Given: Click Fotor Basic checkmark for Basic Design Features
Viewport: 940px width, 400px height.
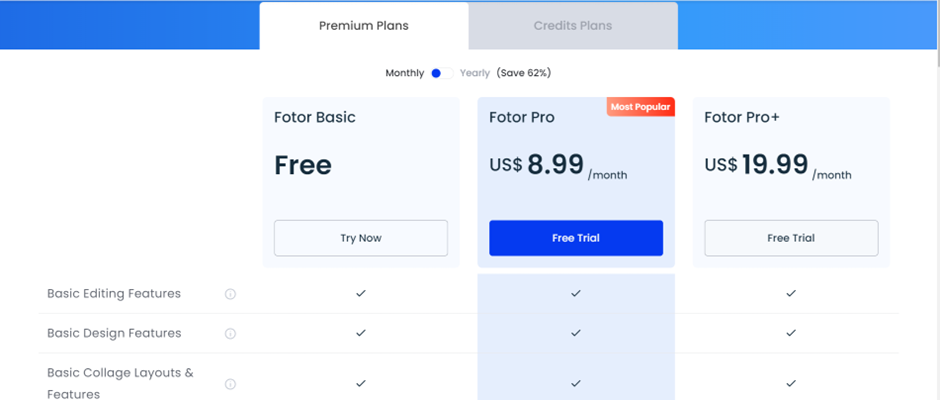Looking at the screenshot, I should click(x=360, y=333).
